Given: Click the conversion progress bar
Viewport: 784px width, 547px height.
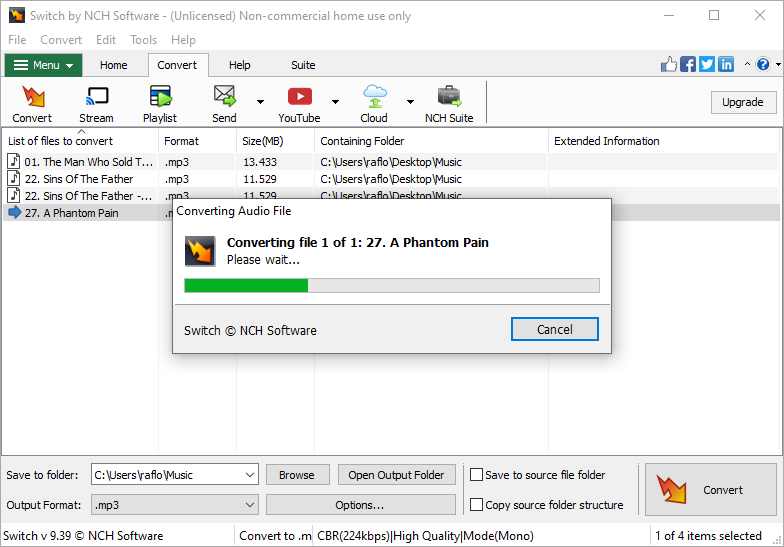Looking at the screenshot, I should [x=391, y=286].
